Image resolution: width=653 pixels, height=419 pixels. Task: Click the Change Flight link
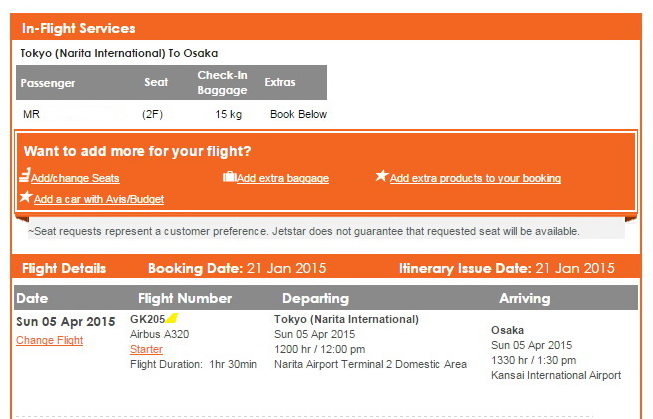(x=50, y=340)
